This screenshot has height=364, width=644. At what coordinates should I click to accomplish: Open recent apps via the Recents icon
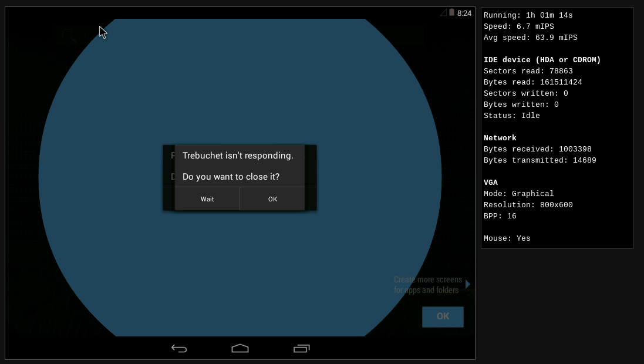tap(302, 348)
